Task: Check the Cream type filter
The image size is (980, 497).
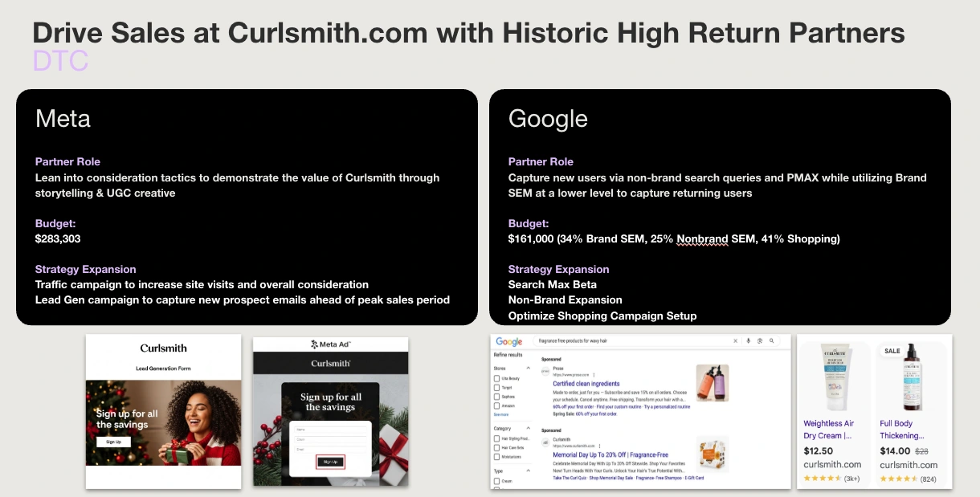Action: pos(496,481)
